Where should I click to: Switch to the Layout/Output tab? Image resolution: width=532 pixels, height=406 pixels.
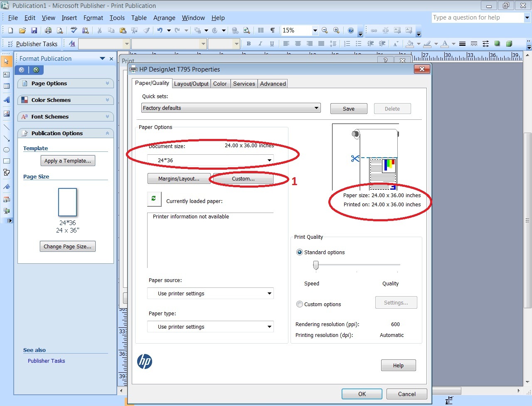point(191,84)
